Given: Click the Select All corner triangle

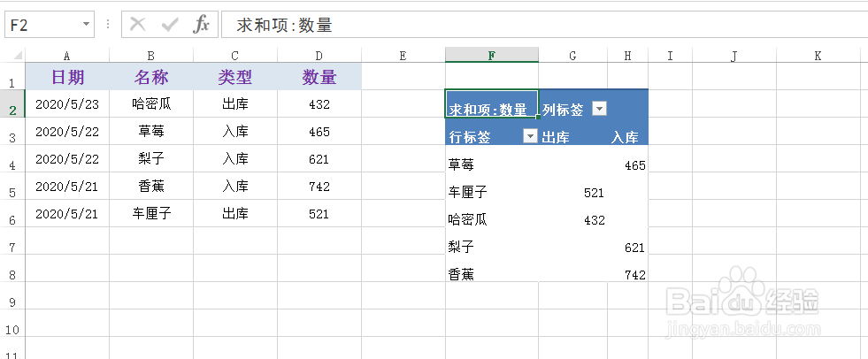Looking at the screenshot, I should click(17, 56).
